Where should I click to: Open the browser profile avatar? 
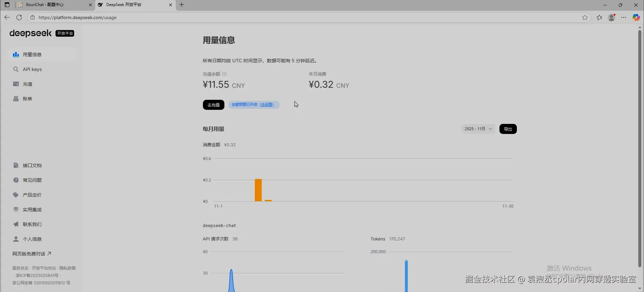[x=612, y=17]
